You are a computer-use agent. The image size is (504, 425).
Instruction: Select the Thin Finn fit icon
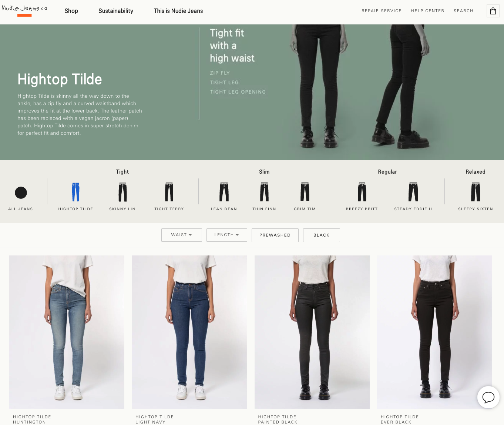264,192
